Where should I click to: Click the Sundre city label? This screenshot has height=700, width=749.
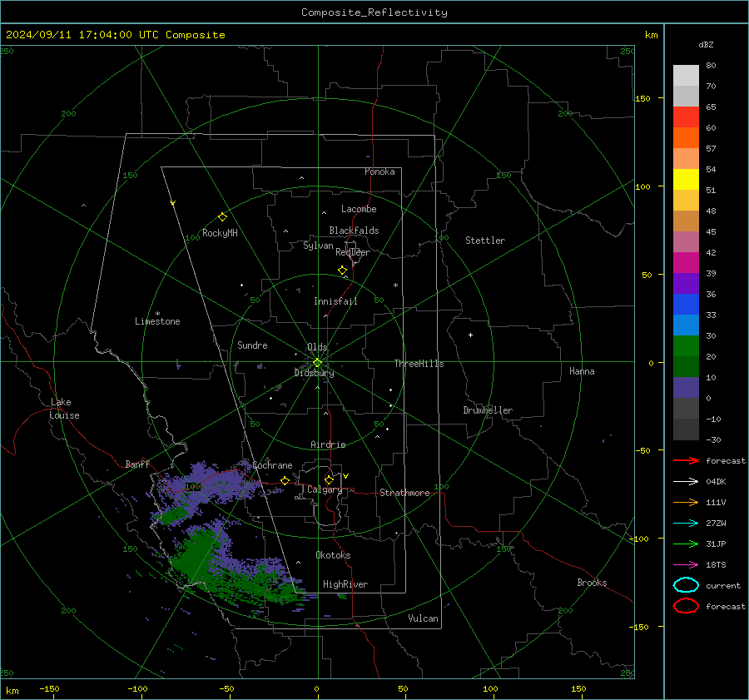click(x=252, y=345)
